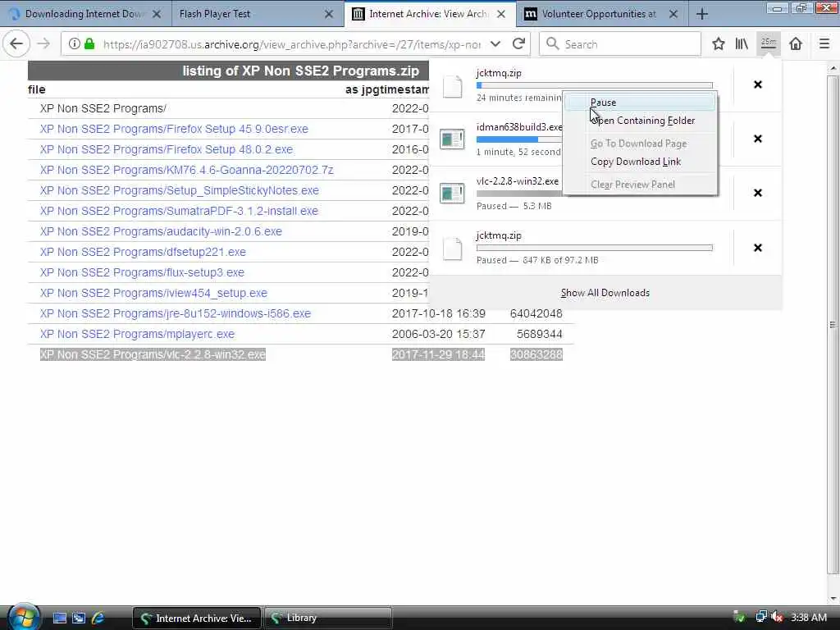
Task: Click the Switch between windows quick launch icon
Action: [79, 619]
